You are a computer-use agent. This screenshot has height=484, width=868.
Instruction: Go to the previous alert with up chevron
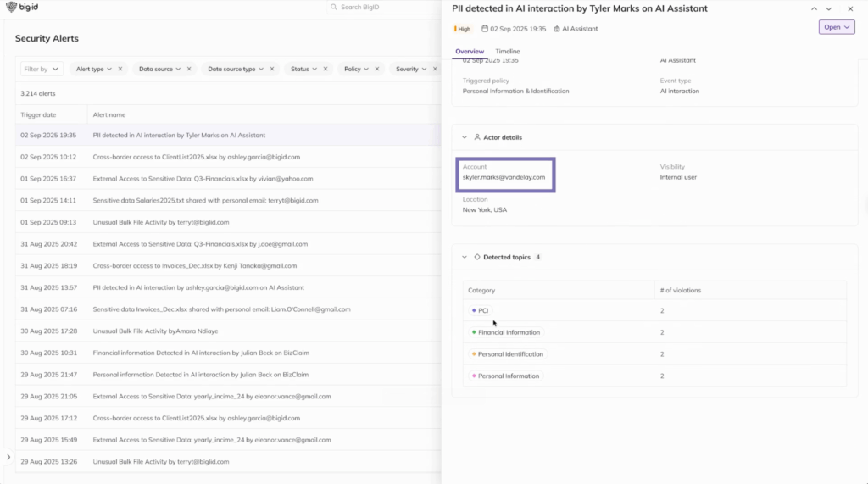[x=815, y=8]
